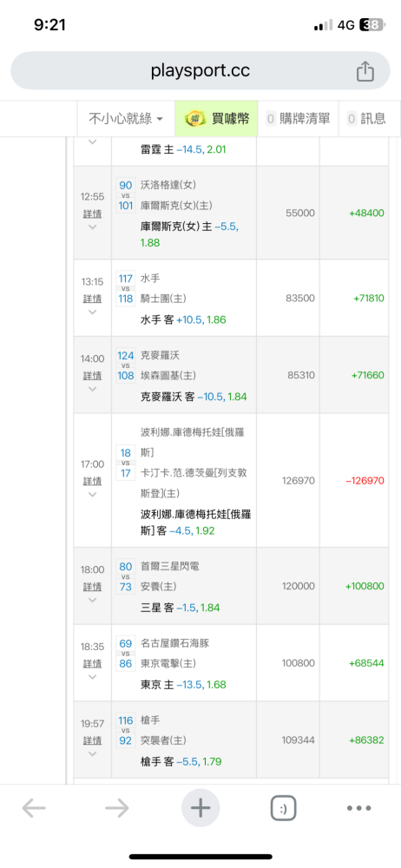Viewport: 401px width, 868px height.
Task: Expand the chevron under 12:55 詳情
Action: pos(93,227)
